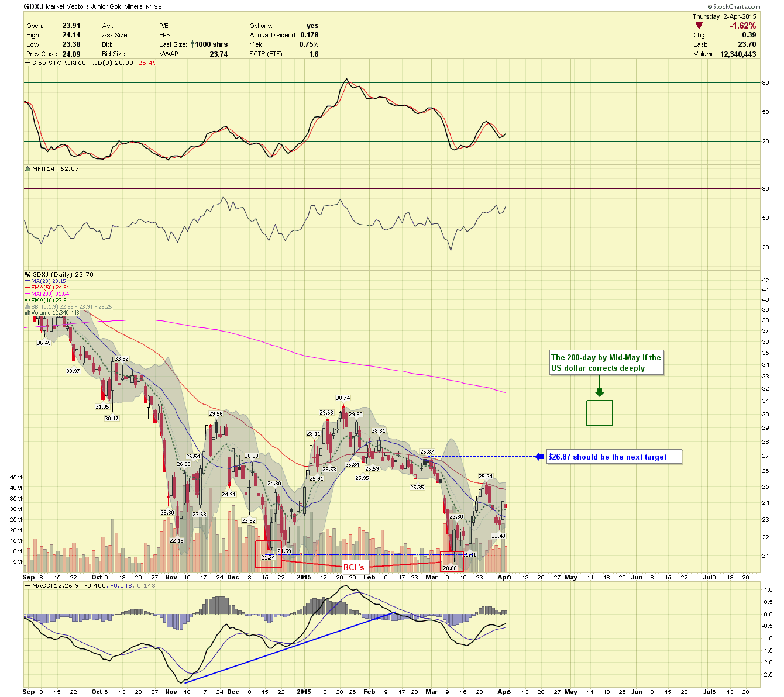Click the 21.24 low price label

(x=268, y=557)
